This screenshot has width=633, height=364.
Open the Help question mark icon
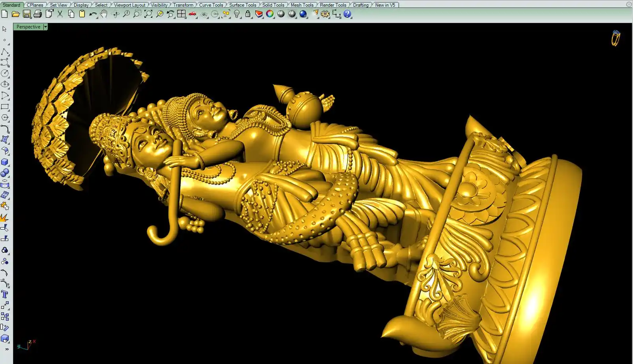point(347,14)
